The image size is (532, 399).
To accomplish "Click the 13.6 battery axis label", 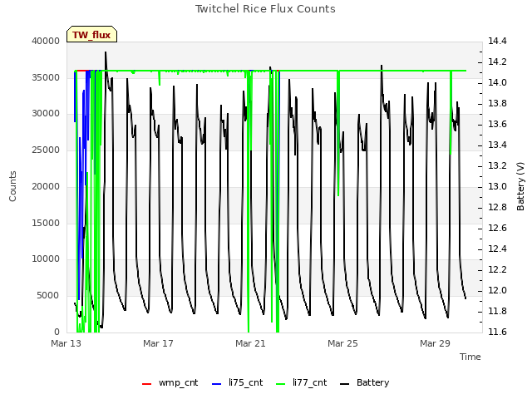I will click(x=497, y=124).
